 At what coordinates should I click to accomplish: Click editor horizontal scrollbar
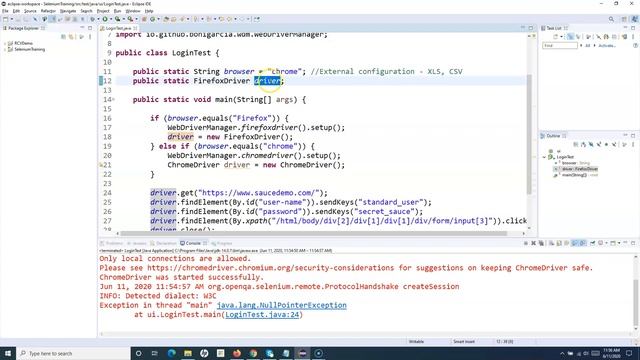tap(313, 233)
